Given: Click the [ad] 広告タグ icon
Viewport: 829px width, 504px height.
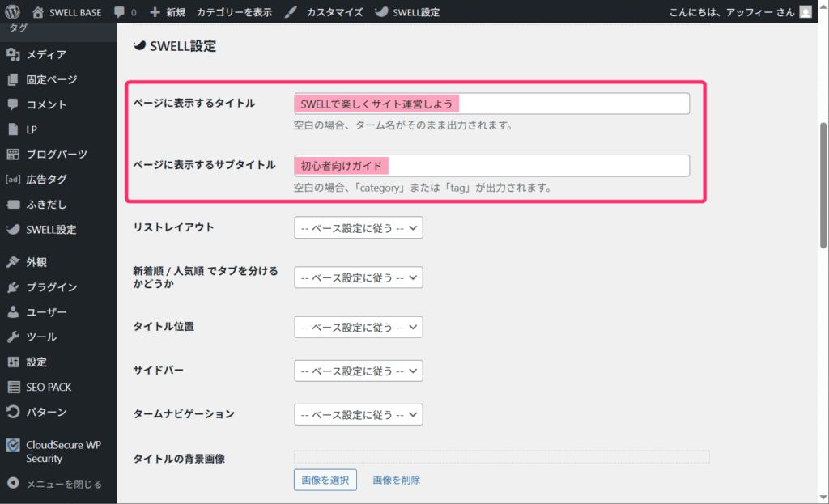Looking at the screenshot, I should point(13,179).
